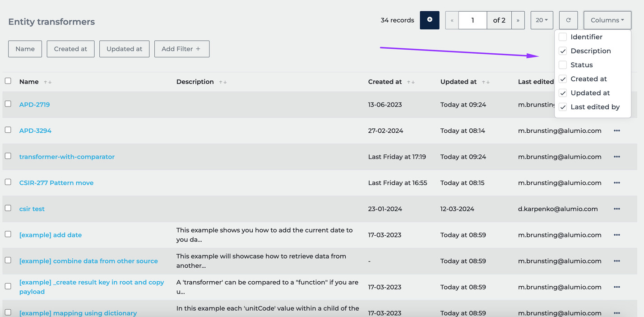This screenshot has height=317, width=644.
Task: Go to next page arrow
Action: point(518,20)
